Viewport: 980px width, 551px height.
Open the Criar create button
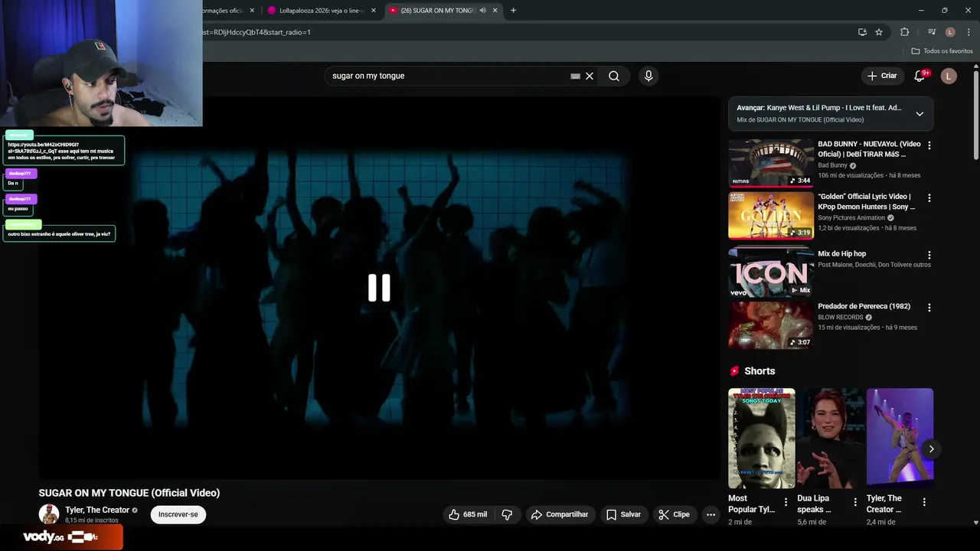click(x=882, y=76)
